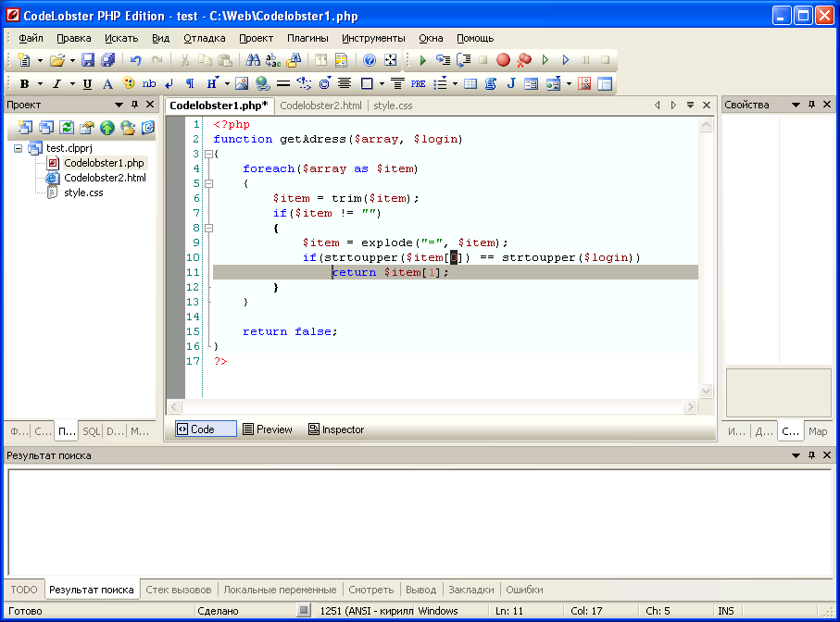The height and width of the screenshot is (622, 840).
Task: Apply Bold formatting tag
Action: [x=24, y=83]
